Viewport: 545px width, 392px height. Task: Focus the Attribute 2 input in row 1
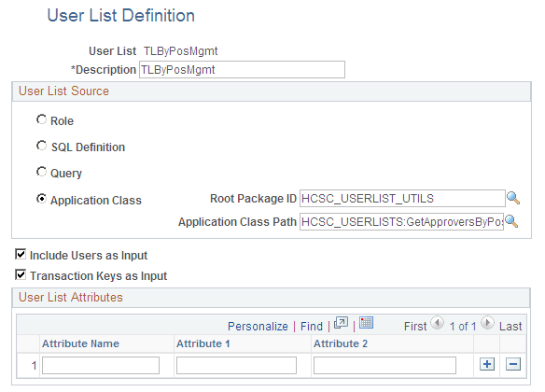pos(384,365)
